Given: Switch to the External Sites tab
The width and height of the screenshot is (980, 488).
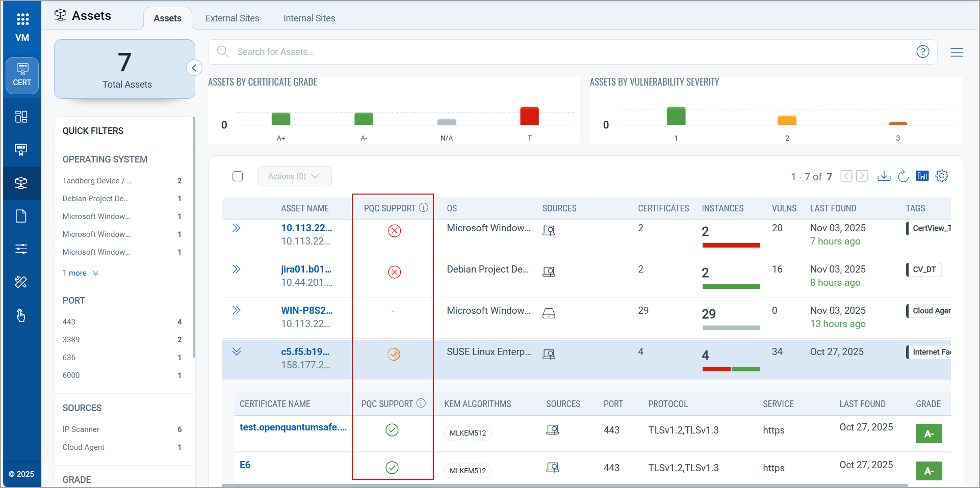Looking at the screenshot, I should coord(232,18).
